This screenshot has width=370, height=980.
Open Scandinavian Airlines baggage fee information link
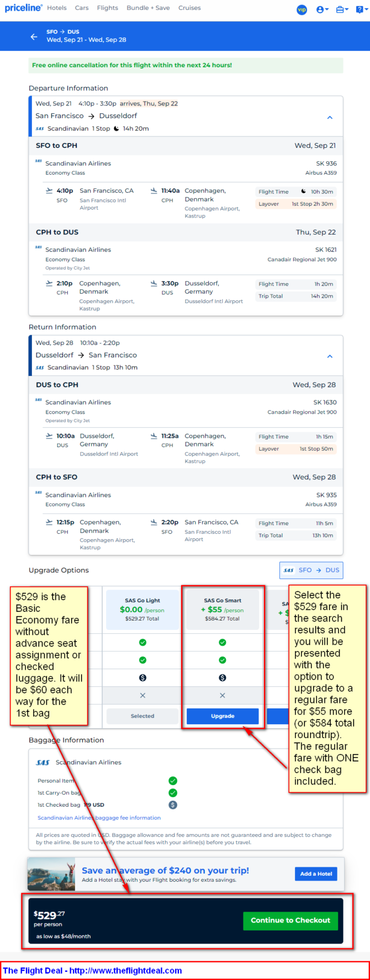[x=99, y=818]
